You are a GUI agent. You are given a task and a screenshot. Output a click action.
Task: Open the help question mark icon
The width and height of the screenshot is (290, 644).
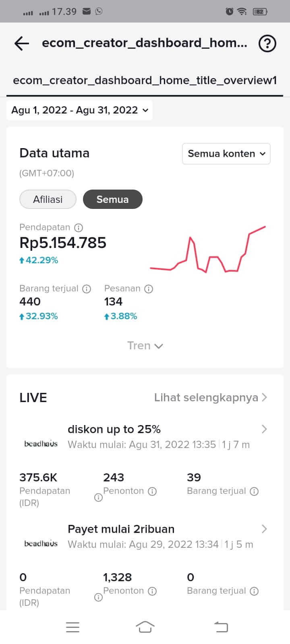[x=267, y=43]
